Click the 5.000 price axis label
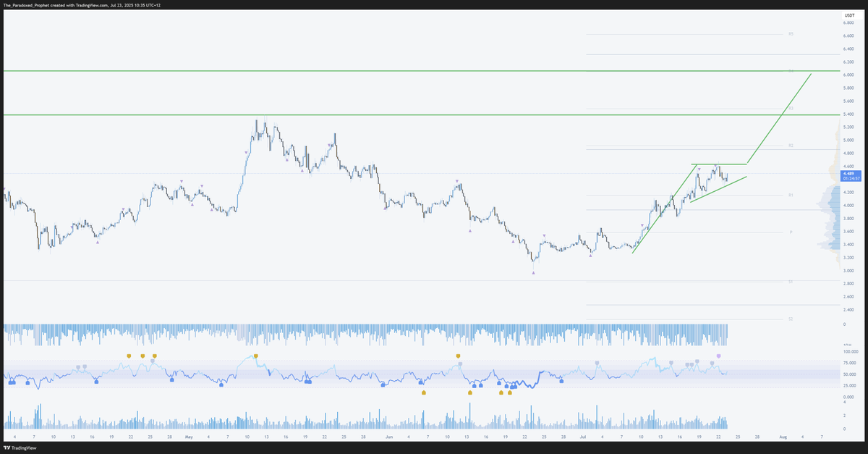The height and width of the screenshot is (454, 868). pos(848,140)
